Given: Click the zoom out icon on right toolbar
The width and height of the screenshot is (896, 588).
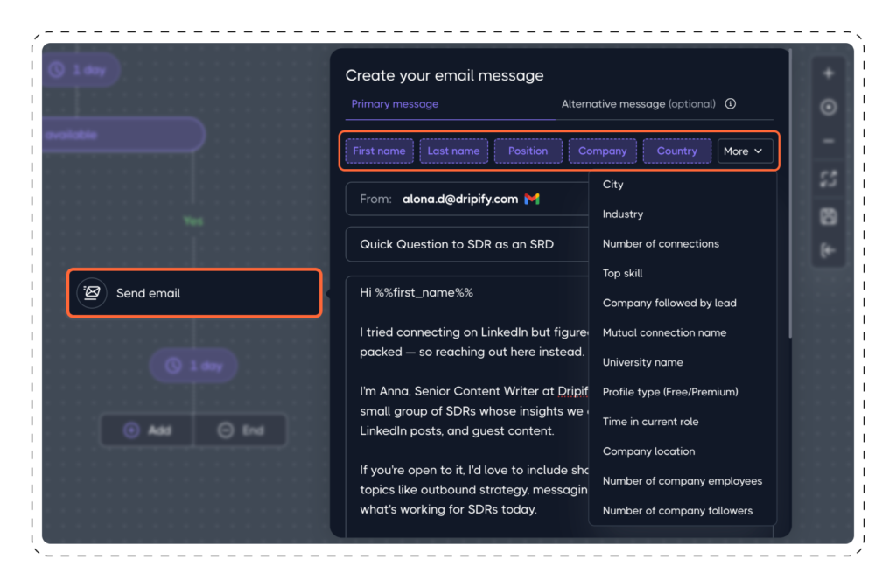Looking at the screenshot, I should click(829, 140).
